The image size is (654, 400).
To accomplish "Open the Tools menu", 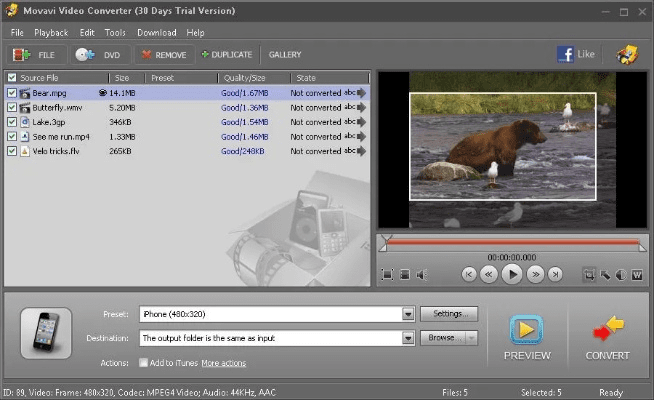I will click(115, 32).
